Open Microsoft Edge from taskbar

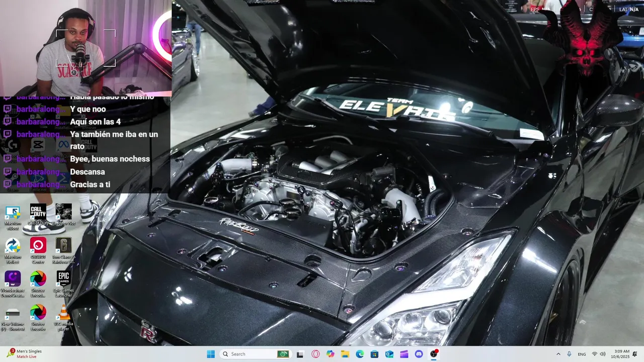(360, 354)
